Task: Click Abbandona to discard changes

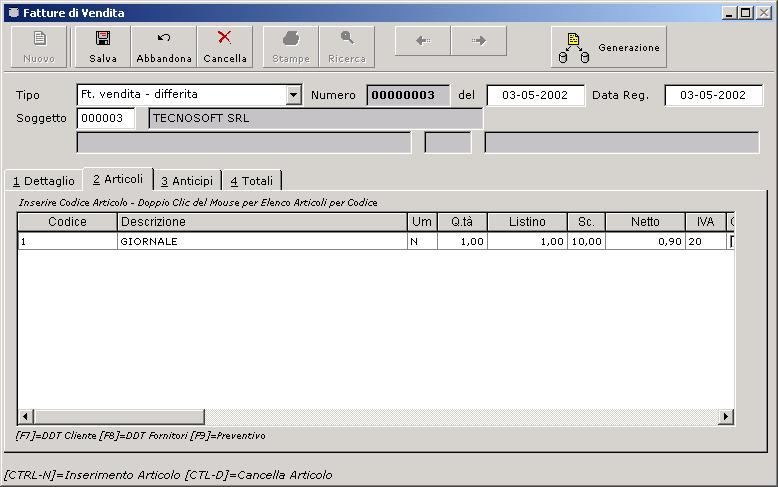Action: [x=164, y=47]
